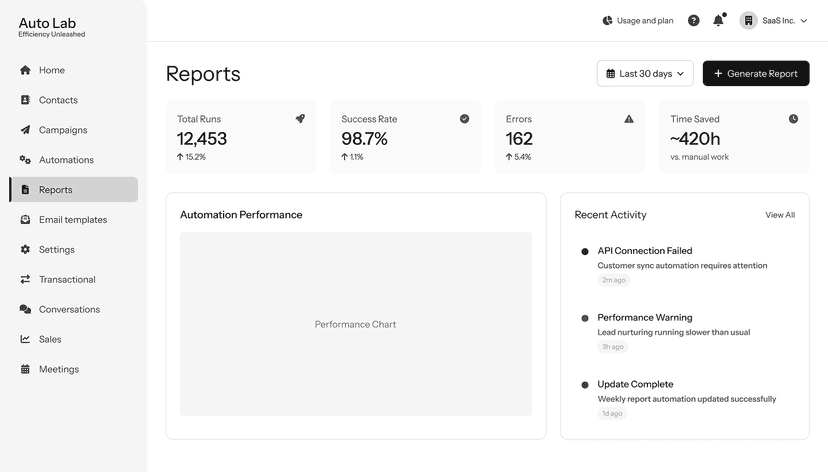Open the notifications bell

coord(719,20)
